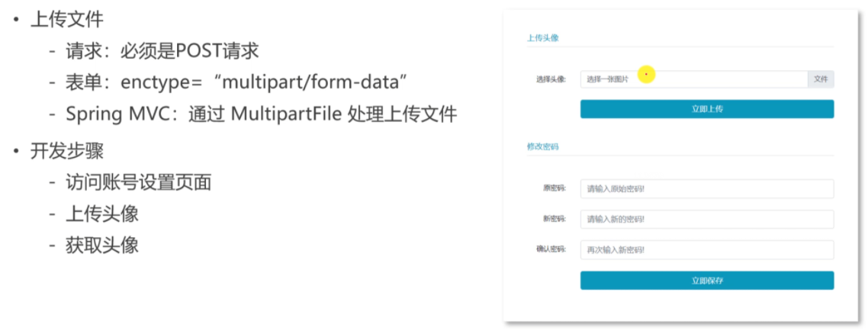868x331 pixels.
Task: Click the 选择头像 field label
Action: [x=551, y=79]
